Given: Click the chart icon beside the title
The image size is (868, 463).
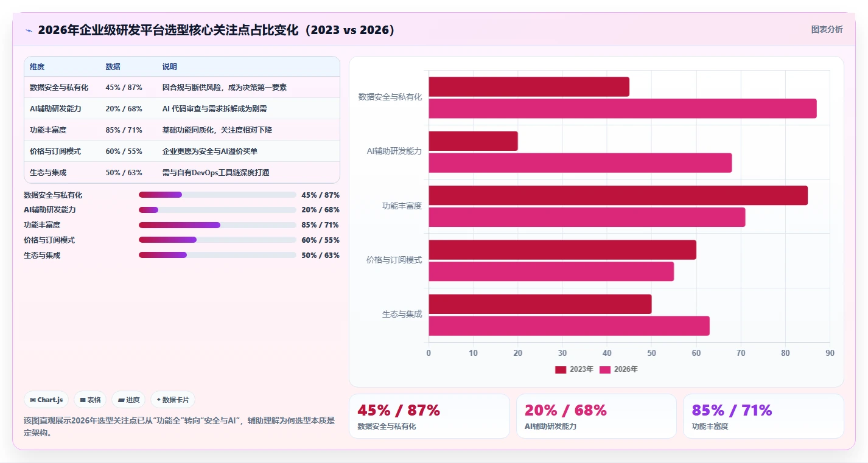Looking at the screenshot, I should tap(29, 30).
